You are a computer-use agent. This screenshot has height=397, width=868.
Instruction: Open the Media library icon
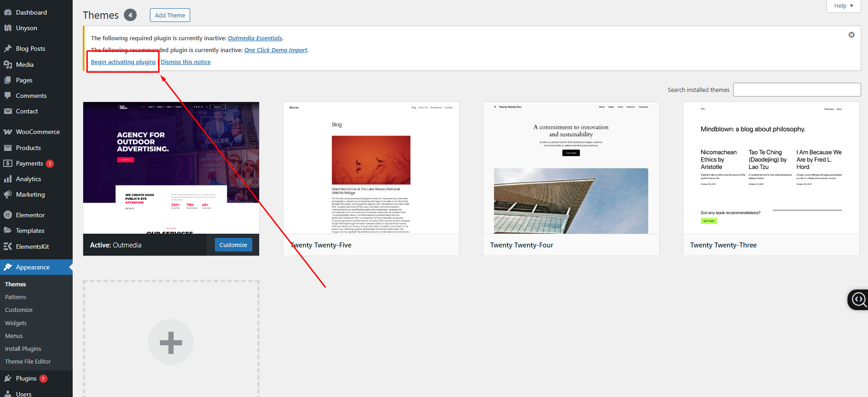click(8, 64)
